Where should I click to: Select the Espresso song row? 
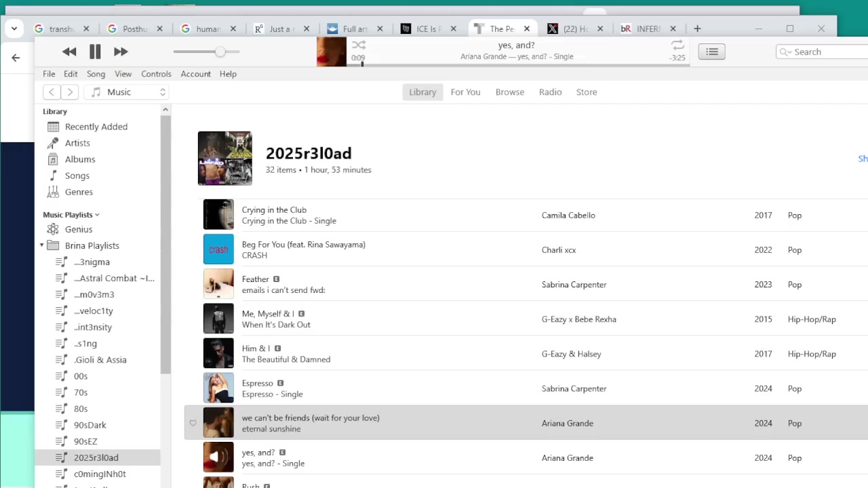point(526,388)
